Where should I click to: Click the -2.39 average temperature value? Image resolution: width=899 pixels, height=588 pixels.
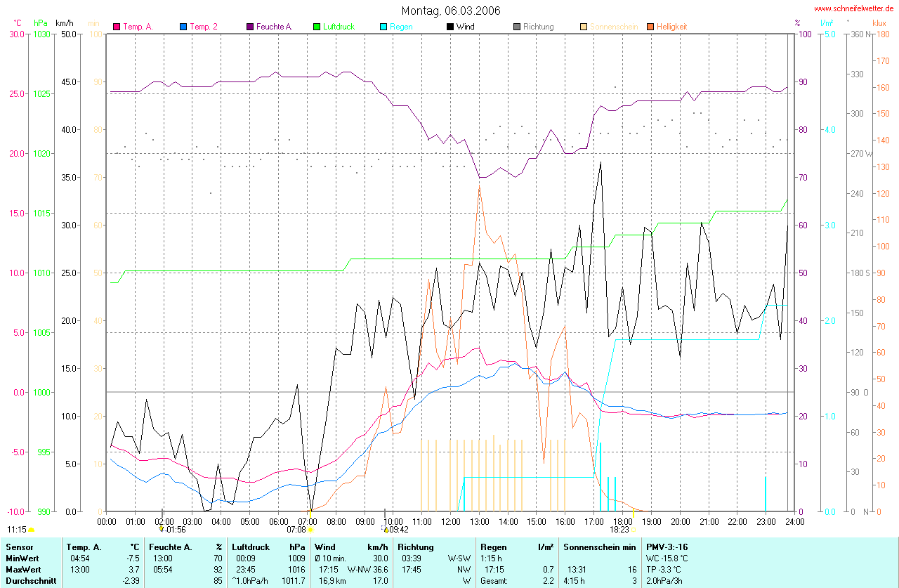[130, 581]
